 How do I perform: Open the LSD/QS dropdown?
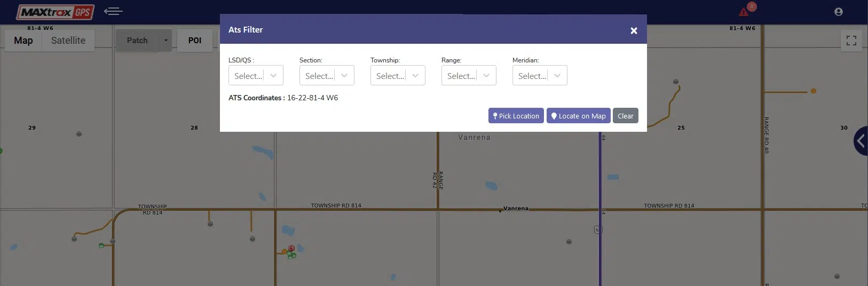pyautogui.click(x=256, y=76)
